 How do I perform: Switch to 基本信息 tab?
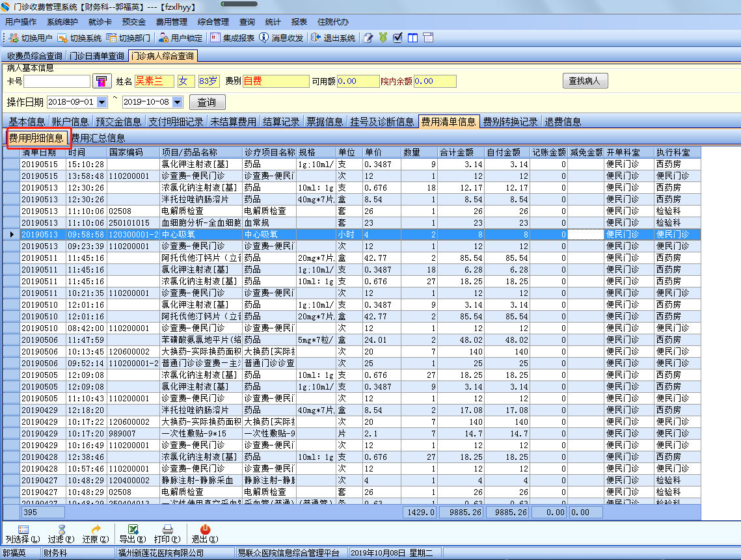[x=27, y=122]
